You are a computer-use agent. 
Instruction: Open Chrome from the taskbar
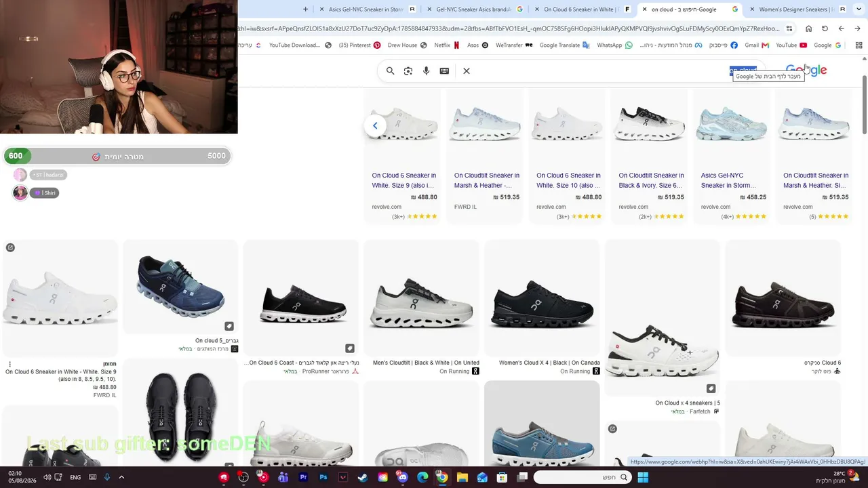click(442, 477)
